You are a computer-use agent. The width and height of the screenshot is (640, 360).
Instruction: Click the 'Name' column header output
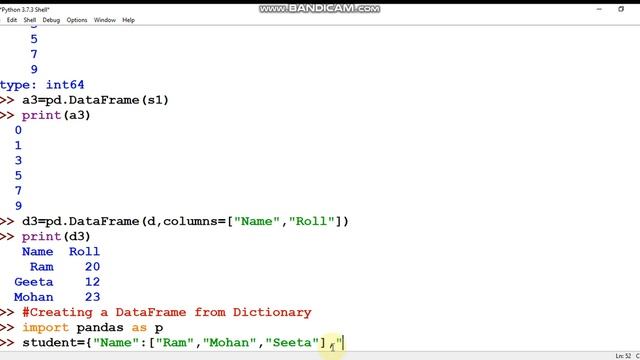38,251
